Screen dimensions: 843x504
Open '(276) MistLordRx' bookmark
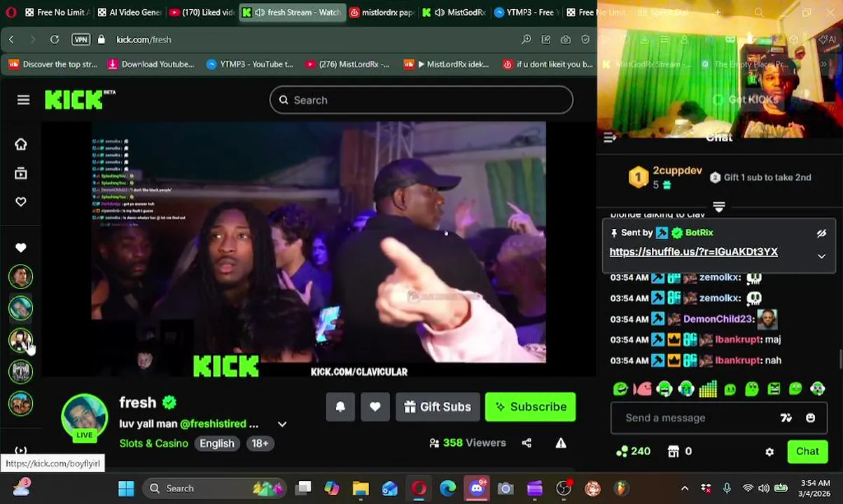click(x=347, y=64)
